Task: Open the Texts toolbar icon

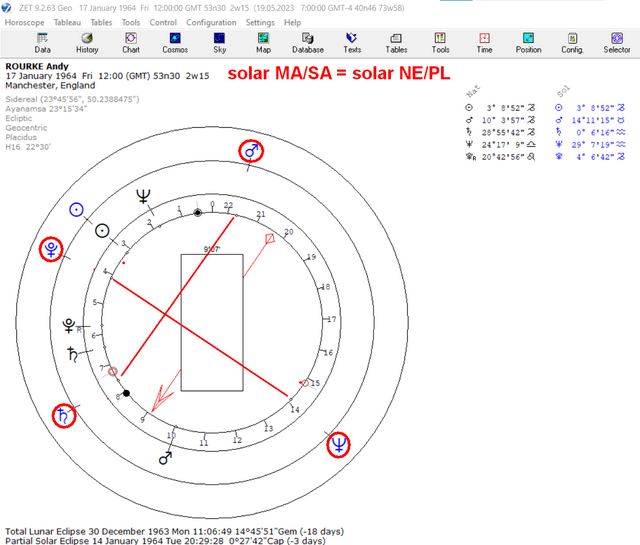Action: (352, 43)
